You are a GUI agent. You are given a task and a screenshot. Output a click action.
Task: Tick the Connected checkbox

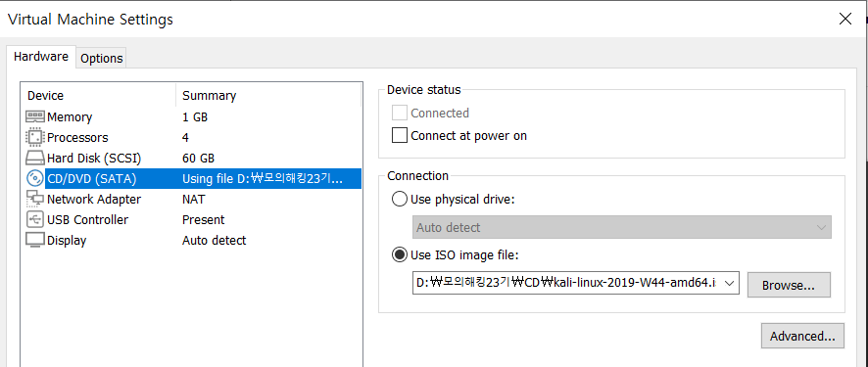[x=399, y=113]
